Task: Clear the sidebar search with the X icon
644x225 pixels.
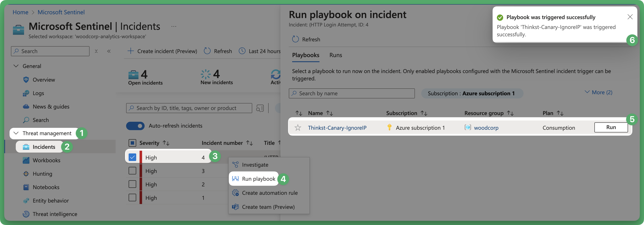Action: tap(96, 51)
